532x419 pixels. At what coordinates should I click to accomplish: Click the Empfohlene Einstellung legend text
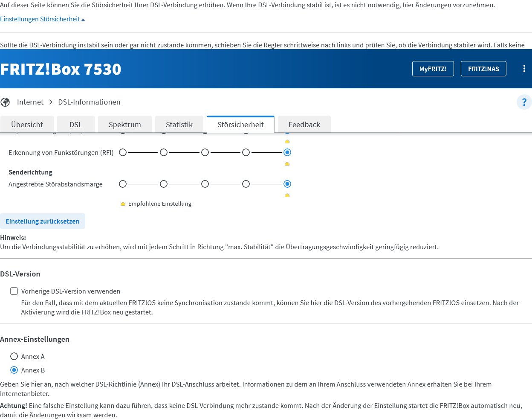point(160,204)
